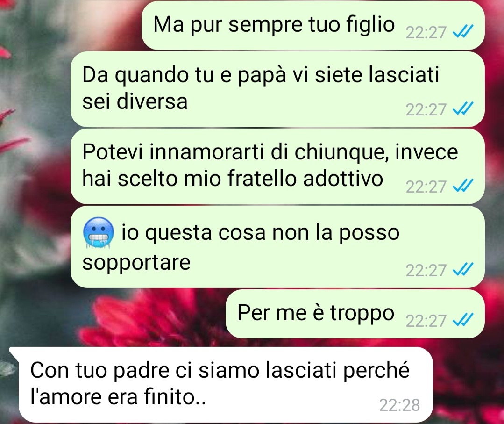Click the text 'hai scelto mio fratello adottivo'
504x424 pixels.
click(233, 178)
